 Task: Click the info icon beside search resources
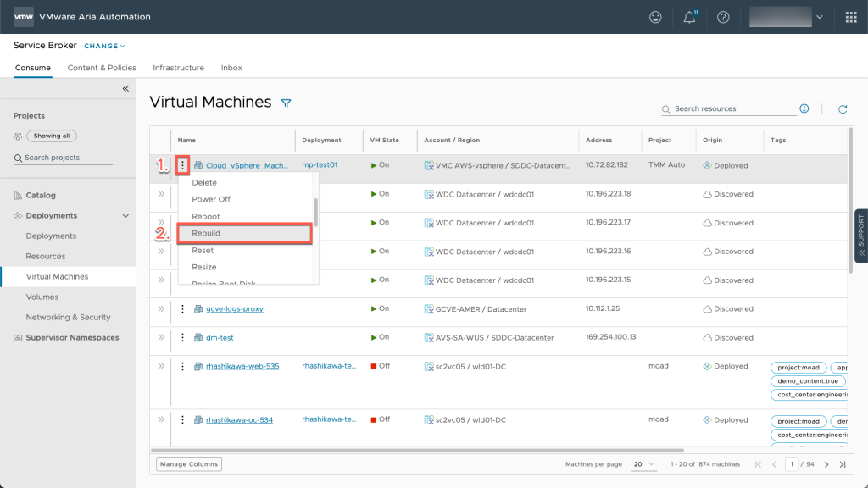(804, 108)
